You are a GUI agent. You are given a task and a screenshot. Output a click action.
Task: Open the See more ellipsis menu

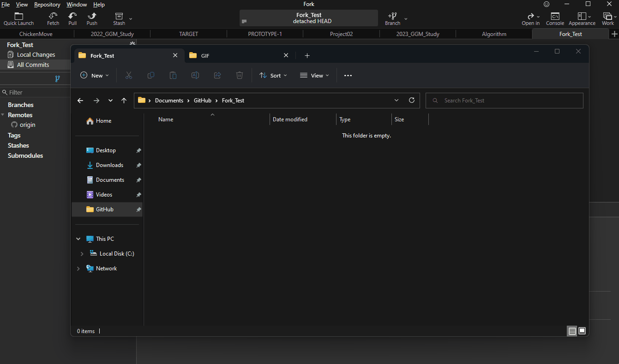click(x=348, y=75)
